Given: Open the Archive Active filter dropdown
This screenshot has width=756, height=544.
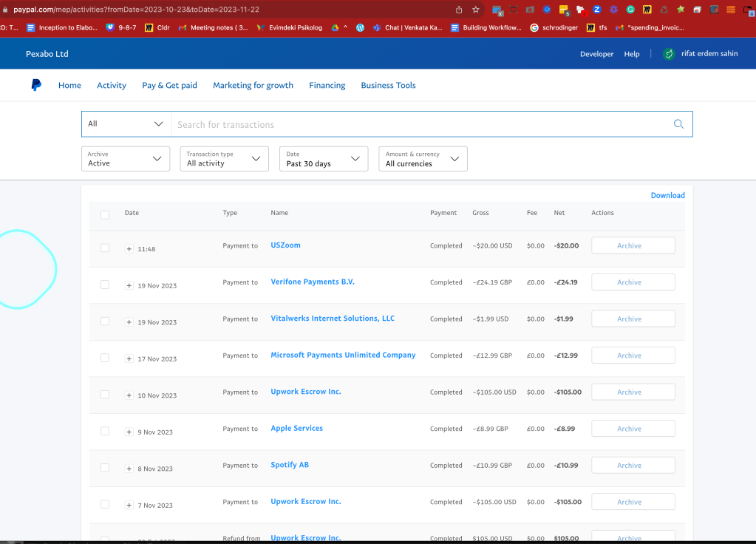Looking at the screenshot, I should click(126, 159).
